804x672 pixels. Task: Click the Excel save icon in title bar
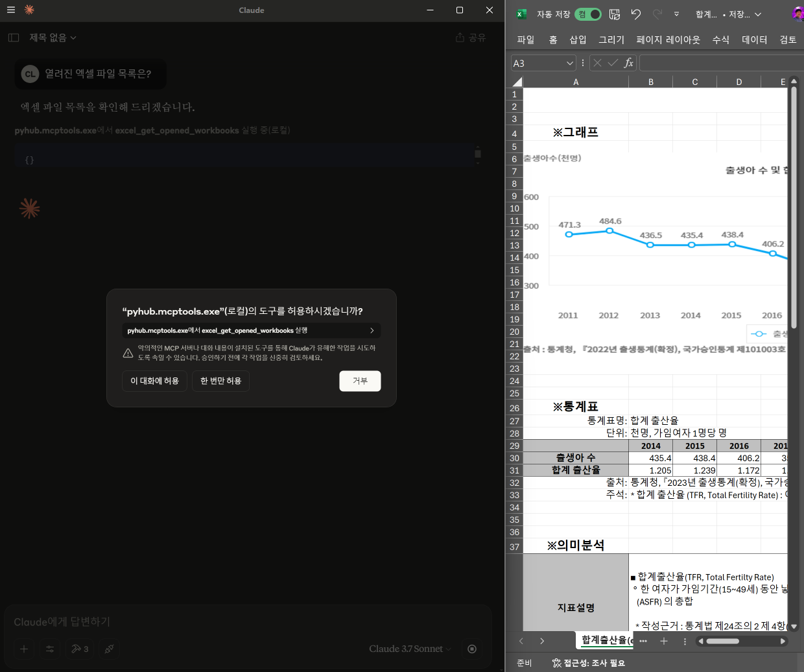coord(615,14)
